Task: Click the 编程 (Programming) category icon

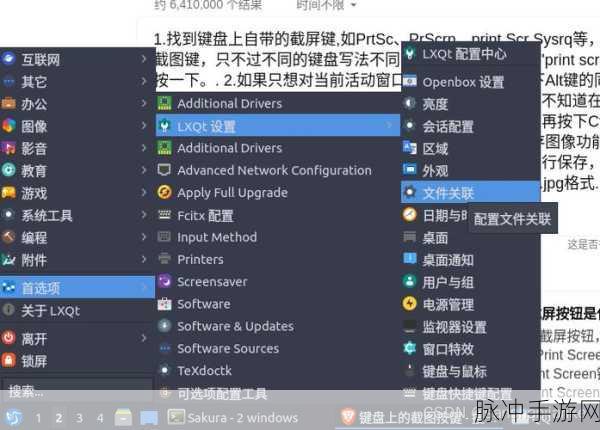Action: pos(8,237)
